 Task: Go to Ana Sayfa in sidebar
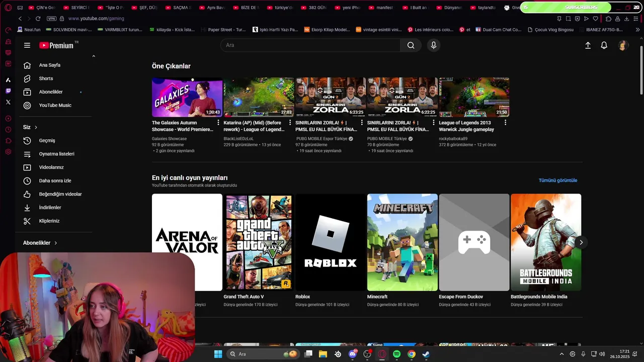(x=50, y=65)
